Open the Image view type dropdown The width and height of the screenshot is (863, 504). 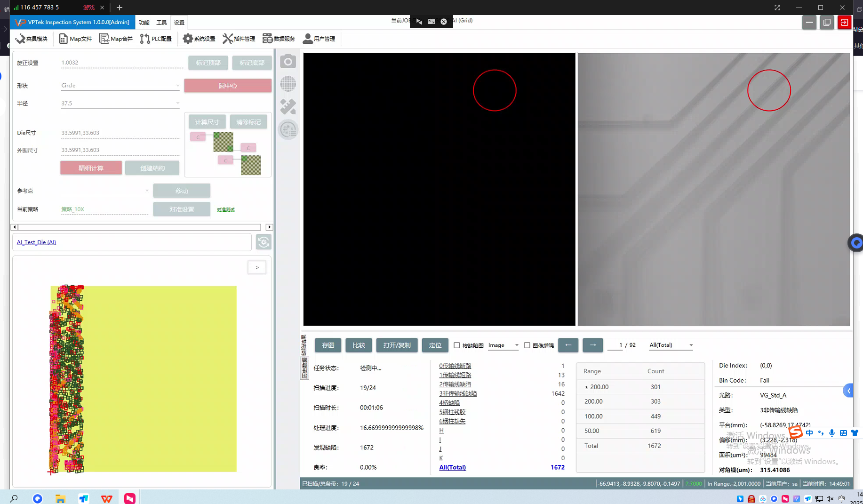click(503, 345)
